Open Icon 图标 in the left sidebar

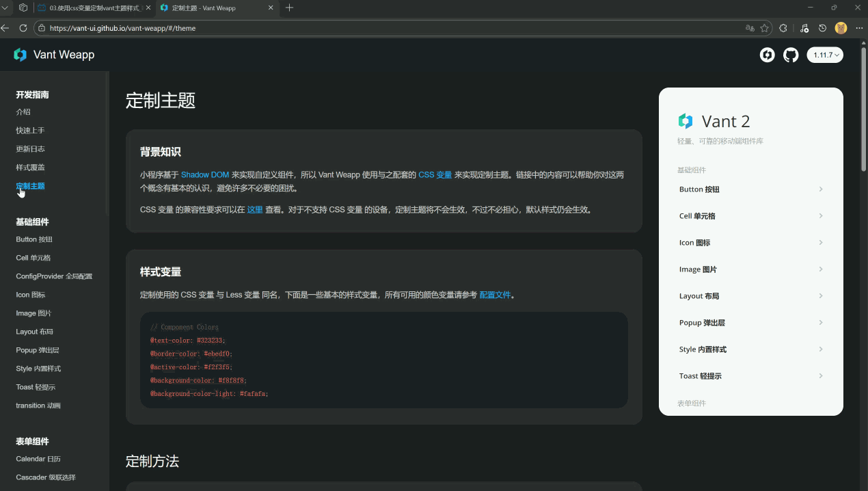coord(31,295)
